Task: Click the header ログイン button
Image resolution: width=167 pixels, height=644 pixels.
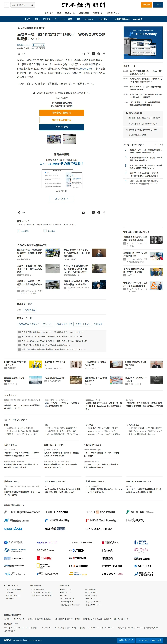Action: 158,5
